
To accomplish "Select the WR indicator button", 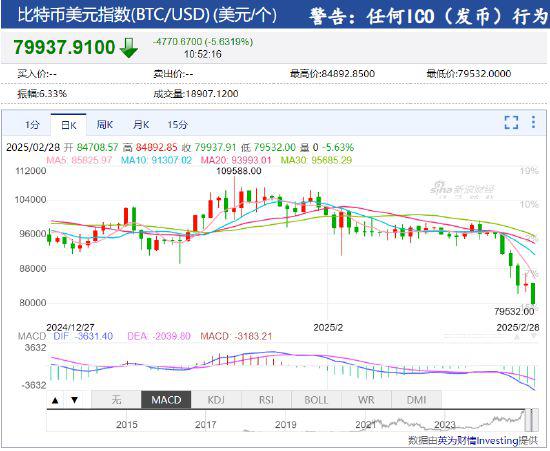I will [x=366, y=400].
